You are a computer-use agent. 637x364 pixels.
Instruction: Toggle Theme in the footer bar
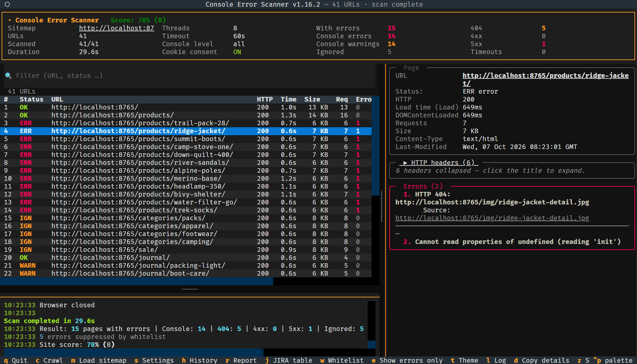click(465, 360)
